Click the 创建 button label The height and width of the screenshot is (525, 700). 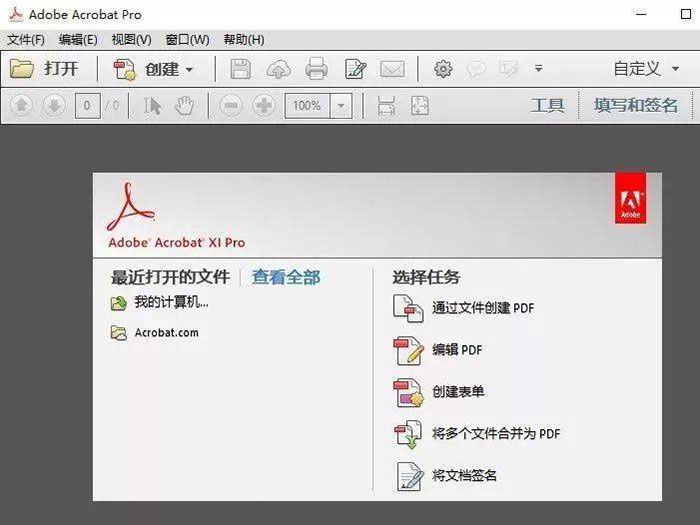(162, 69)
